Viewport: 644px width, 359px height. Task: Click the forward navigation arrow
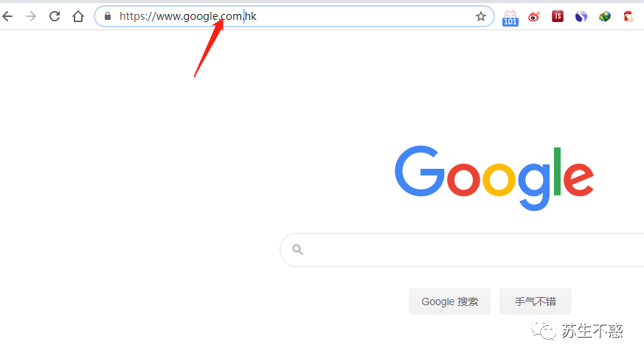tap(31, 16)
